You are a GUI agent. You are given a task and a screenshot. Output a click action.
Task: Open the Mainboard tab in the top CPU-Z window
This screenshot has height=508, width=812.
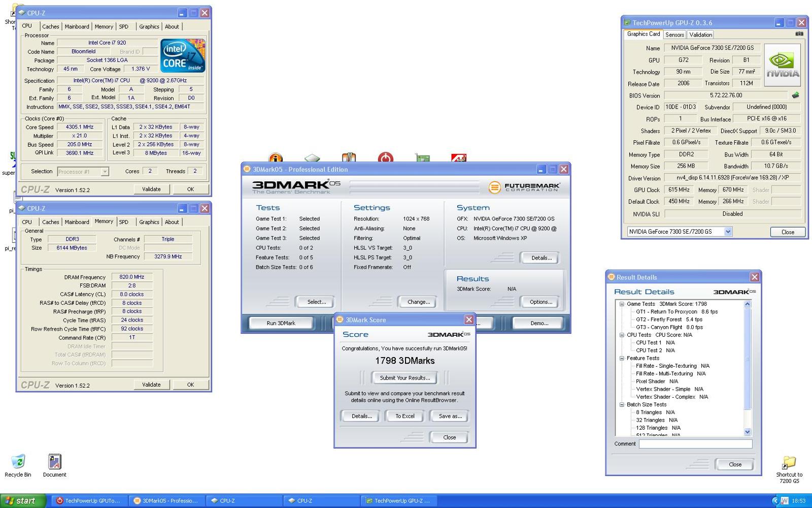(x=77, y=26)
